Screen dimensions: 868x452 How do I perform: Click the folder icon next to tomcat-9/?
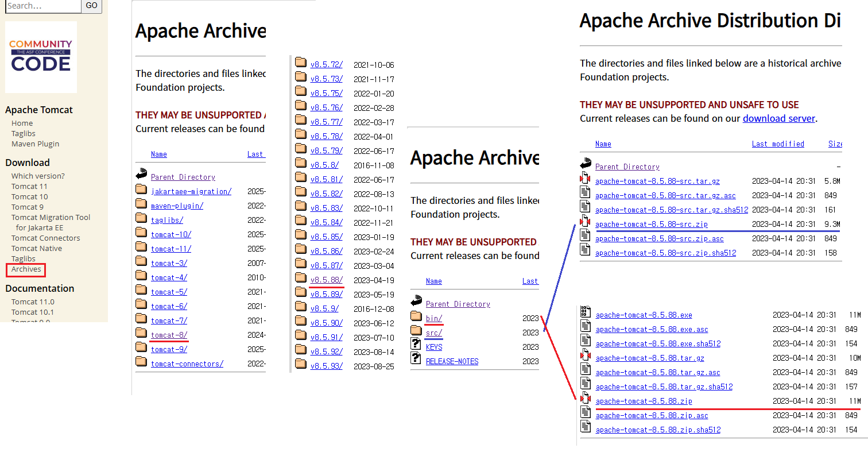(x=141, y=347)
